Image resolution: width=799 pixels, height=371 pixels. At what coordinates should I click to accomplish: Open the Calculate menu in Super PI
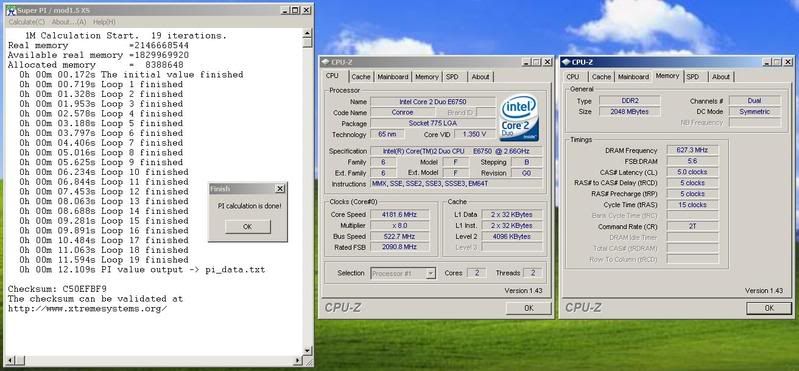(26, 22)
